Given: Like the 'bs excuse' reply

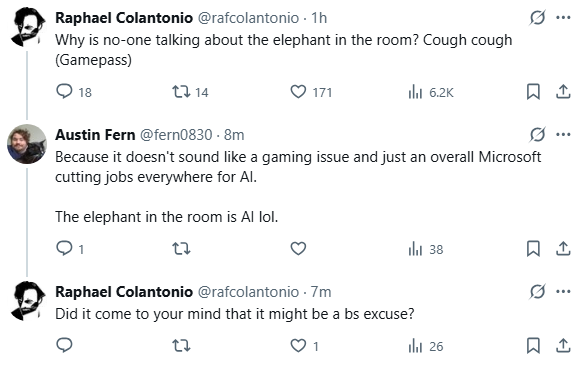Looking at the screenshot, I should (305, 346).
